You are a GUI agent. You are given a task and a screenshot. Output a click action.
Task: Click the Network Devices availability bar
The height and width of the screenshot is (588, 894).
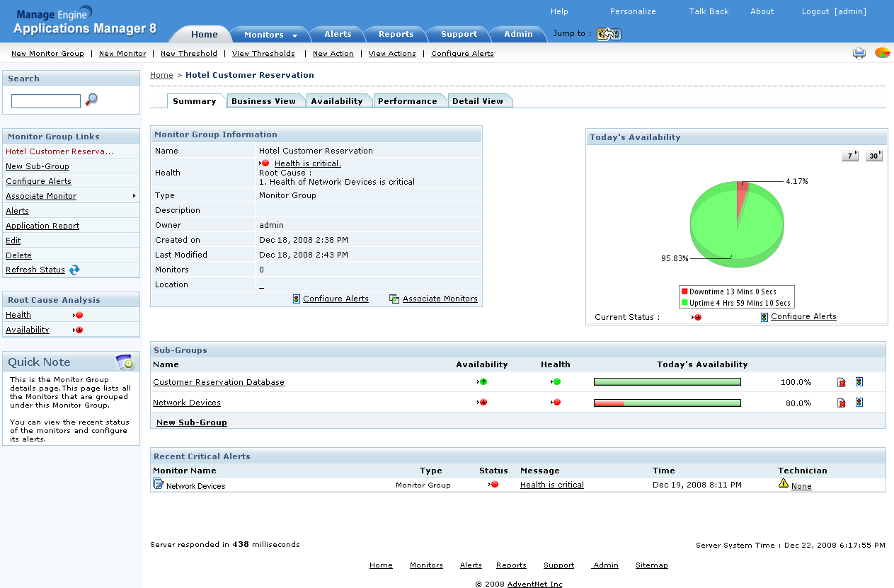pos(667,403)
